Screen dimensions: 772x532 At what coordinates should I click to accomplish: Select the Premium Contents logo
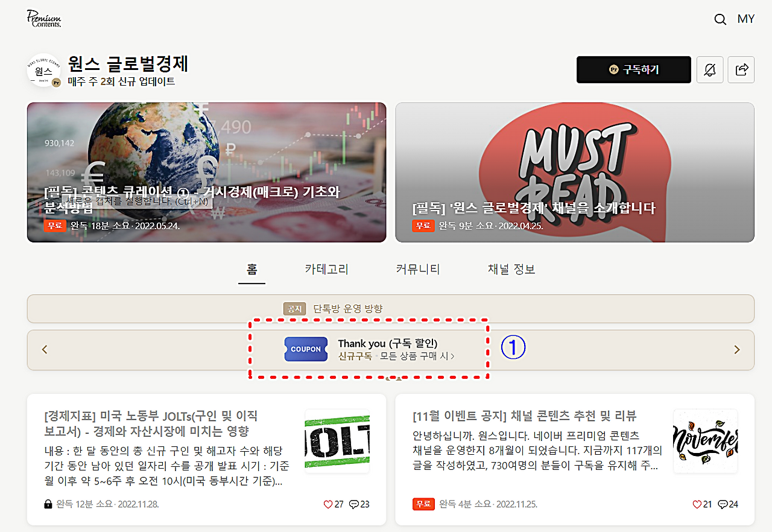pyautogui.click(x=43, y=19)
